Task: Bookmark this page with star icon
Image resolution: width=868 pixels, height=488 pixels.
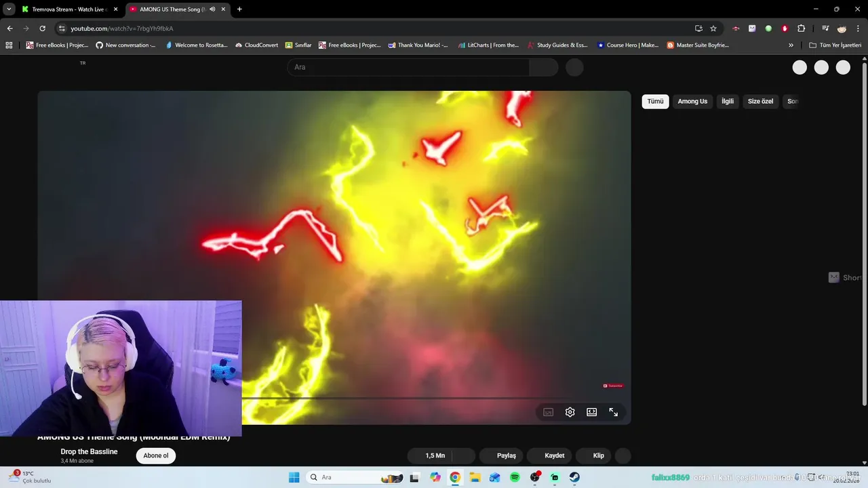Action: point(713,28)
